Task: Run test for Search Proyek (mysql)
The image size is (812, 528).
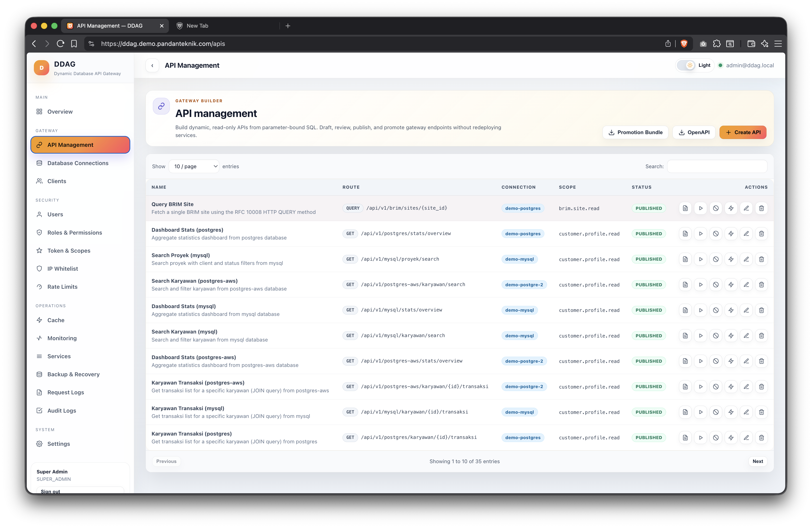Action: point(700,259)
